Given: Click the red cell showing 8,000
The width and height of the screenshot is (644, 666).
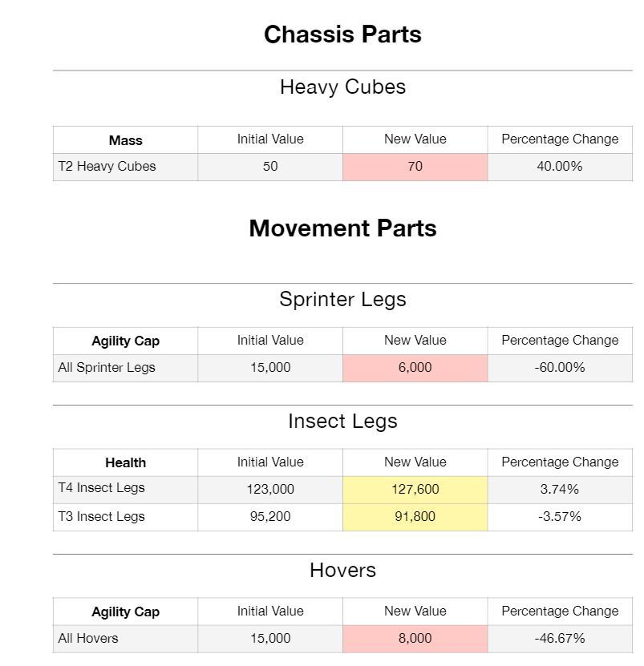Looking at the screenshot, I should 415,639.
